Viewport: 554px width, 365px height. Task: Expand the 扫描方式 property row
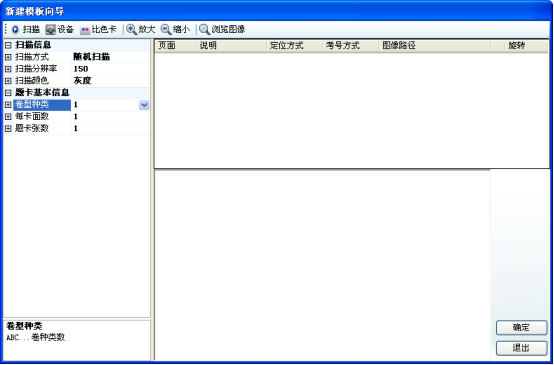(x=8, y=57)
